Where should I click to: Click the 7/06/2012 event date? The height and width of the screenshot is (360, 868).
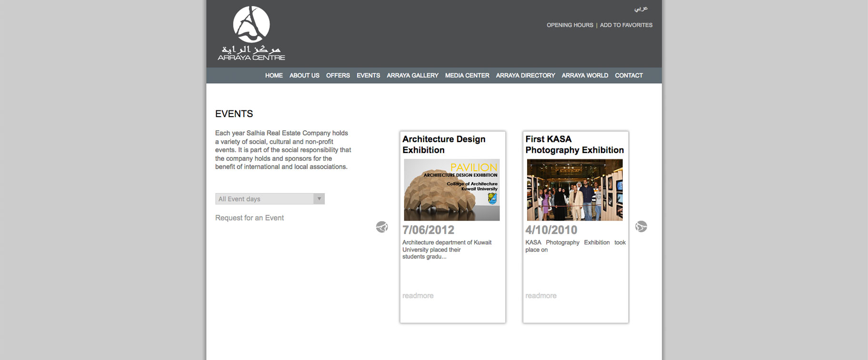pos(428,230)
